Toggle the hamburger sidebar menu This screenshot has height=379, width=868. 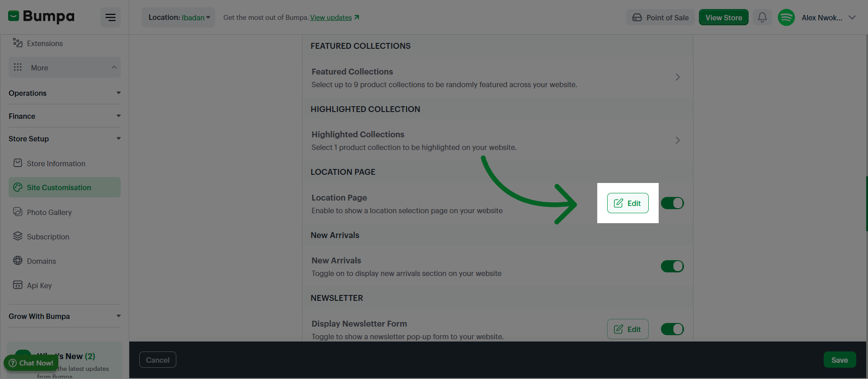(110, 18)
